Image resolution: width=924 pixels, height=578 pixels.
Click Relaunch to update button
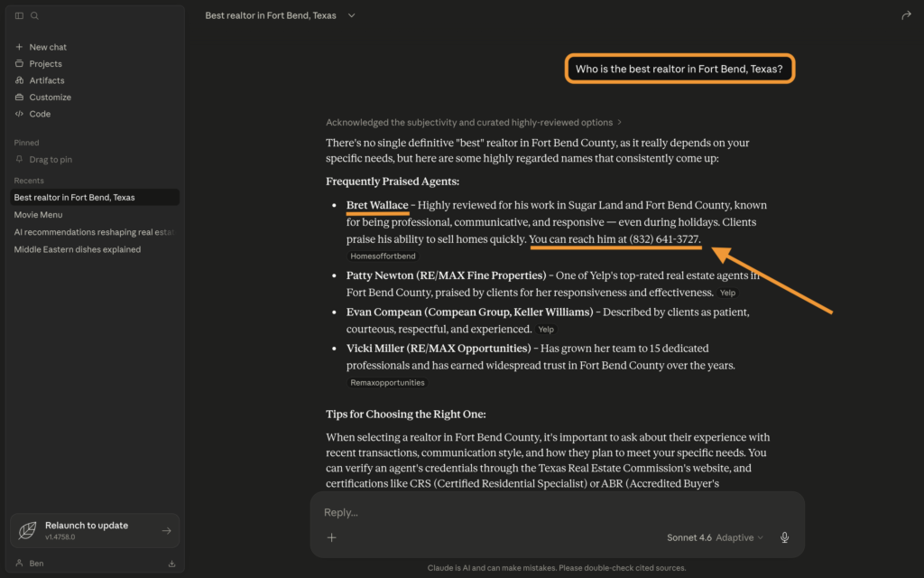[95, 530]
